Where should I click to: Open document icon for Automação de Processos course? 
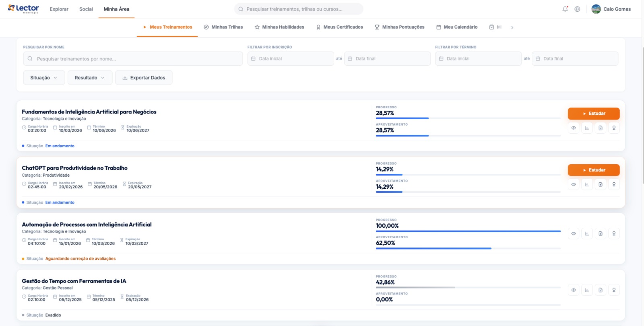point(601,233)
